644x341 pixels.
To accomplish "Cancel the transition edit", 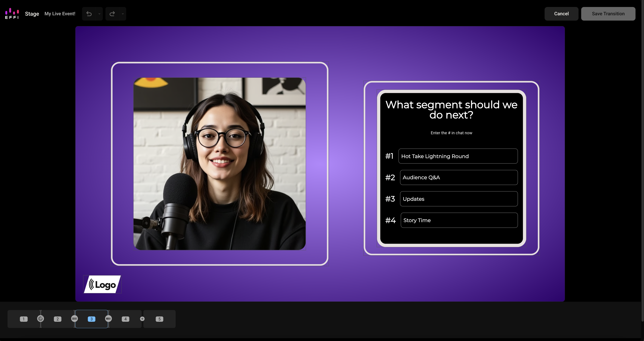I will (x=561, y=14).
